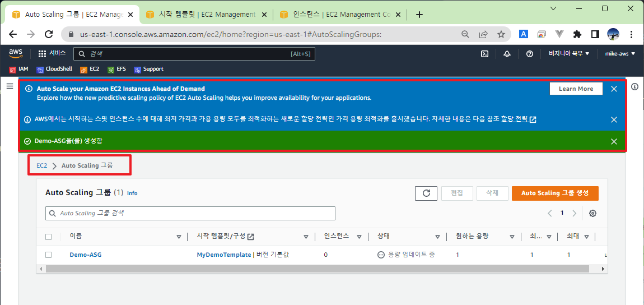Open the Demo-ASG group link
Image resolution: width=644 pixels, height=305 pixels.
pos(86,255)
